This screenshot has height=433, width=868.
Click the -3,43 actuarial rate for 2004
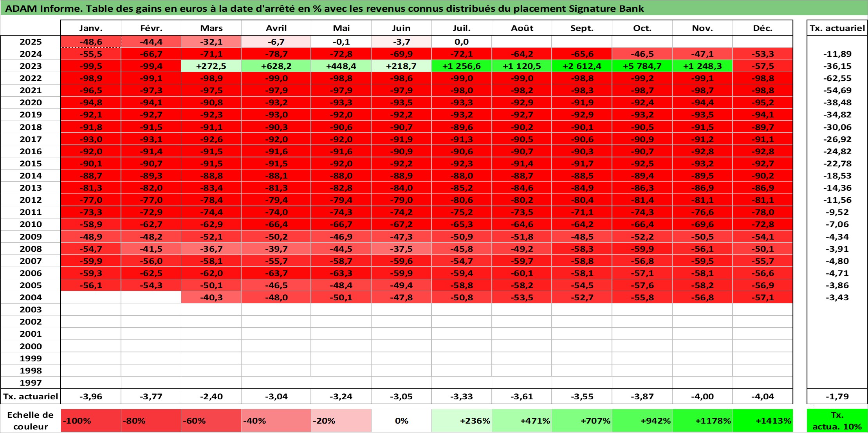pyautogui.click(x=837, y=298)
